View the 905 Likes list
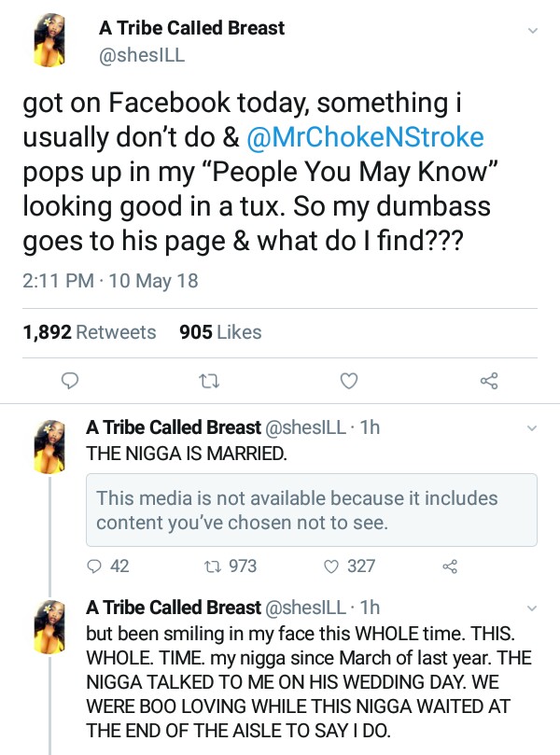 click(x=219, y=332)
